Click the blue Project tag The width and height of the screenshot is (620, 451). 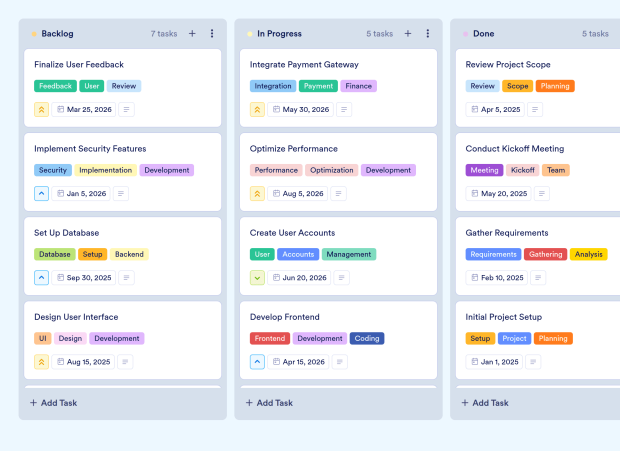click(514, 339)
